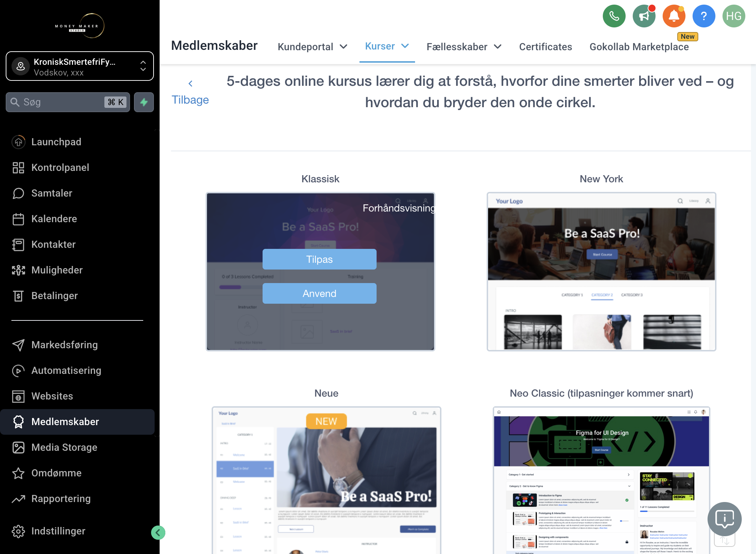Click the green lightning quick actions button
Image resolution: width=756 pixels, height=554 pixels.
pos(144,102)
